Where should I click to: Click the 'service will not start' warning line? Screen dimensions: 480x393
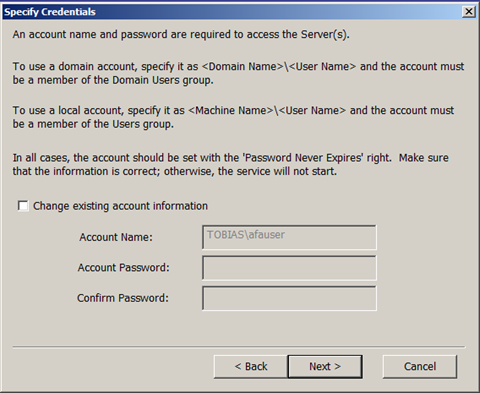[175, 171]
